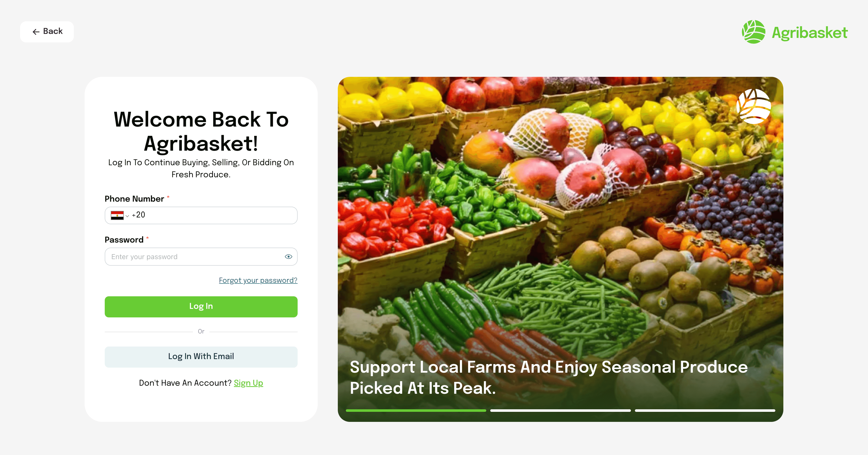Toggle password visibility eye icon
Image resolution: width=868 pixels, height=455 pixels.
pos(288,257)
